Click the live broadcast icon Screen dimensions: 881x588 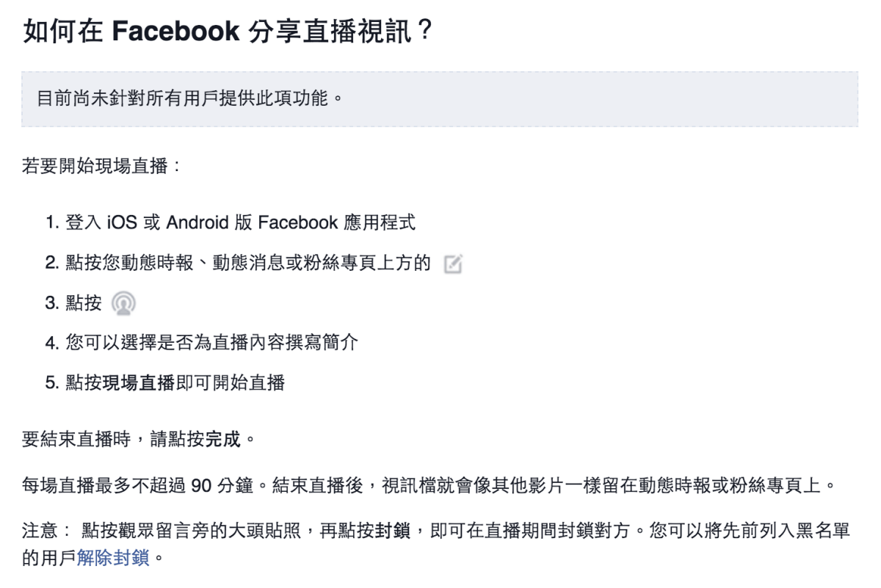coord(123,303)
